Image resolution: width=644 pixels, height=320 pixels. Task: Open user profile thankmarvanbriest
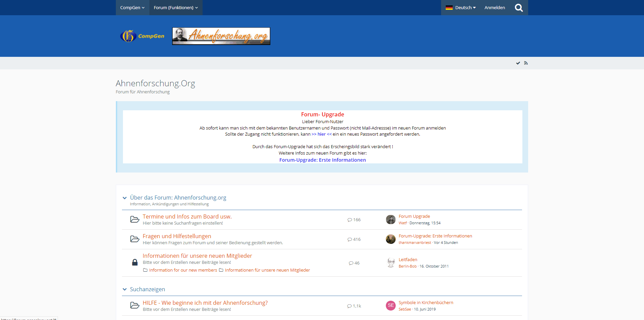[415, 243]
